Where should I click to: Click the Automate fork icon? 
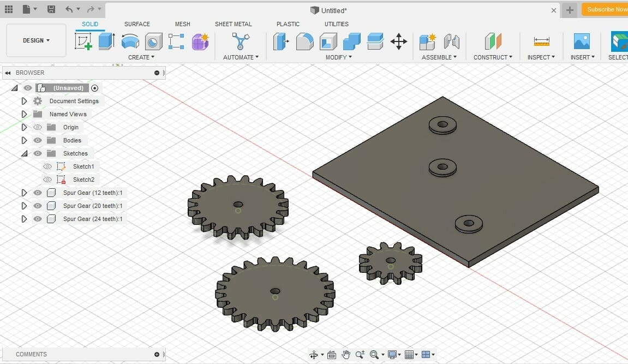[x=241, y=41]
